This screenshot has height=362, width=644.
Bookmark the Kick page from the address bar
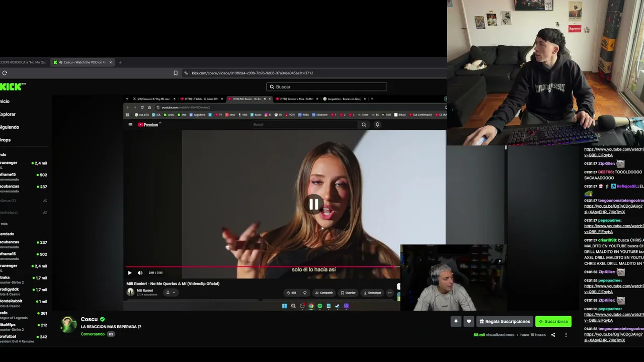click(176, 73)
